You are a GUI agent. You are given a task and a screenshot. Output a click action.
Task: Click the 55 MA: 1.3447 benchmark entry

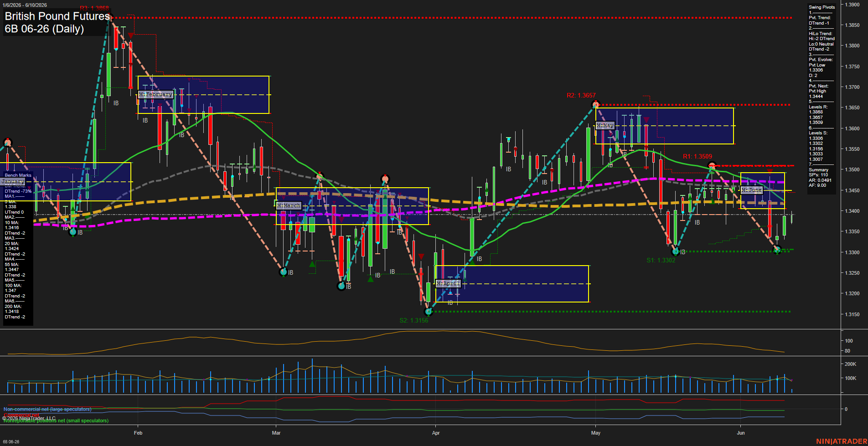(12, 267)
